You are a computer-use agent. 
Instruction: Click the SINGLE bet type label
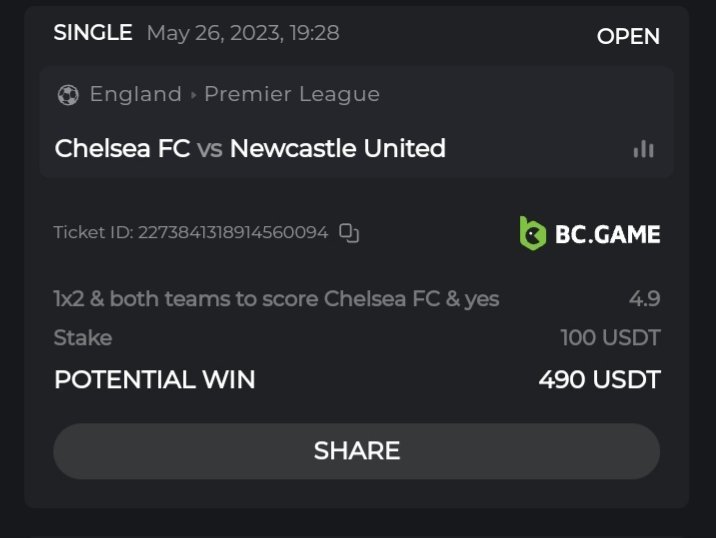[93, 33]
